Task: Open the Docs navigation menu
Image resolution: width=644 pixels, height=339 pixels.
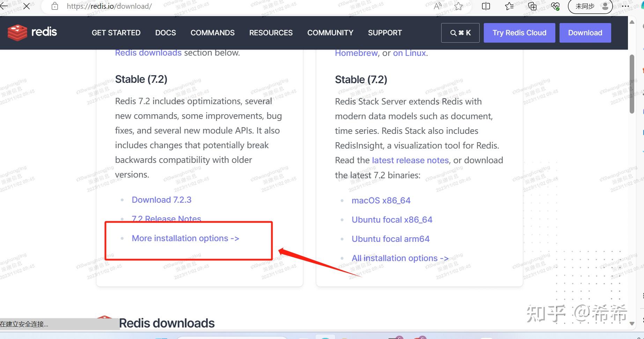Action: tap(165, 33)
